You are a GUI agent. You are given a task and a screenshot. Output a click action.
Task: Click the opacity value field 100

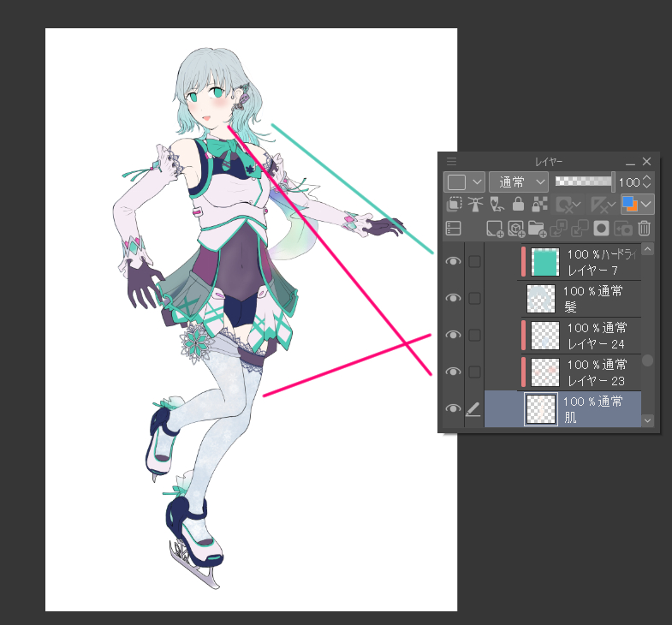point(629,182)
